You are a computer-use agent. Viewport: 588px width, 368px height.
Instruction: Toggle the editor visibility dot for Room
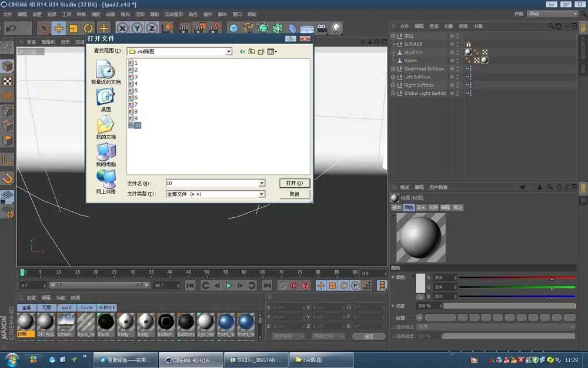(457, 59)
